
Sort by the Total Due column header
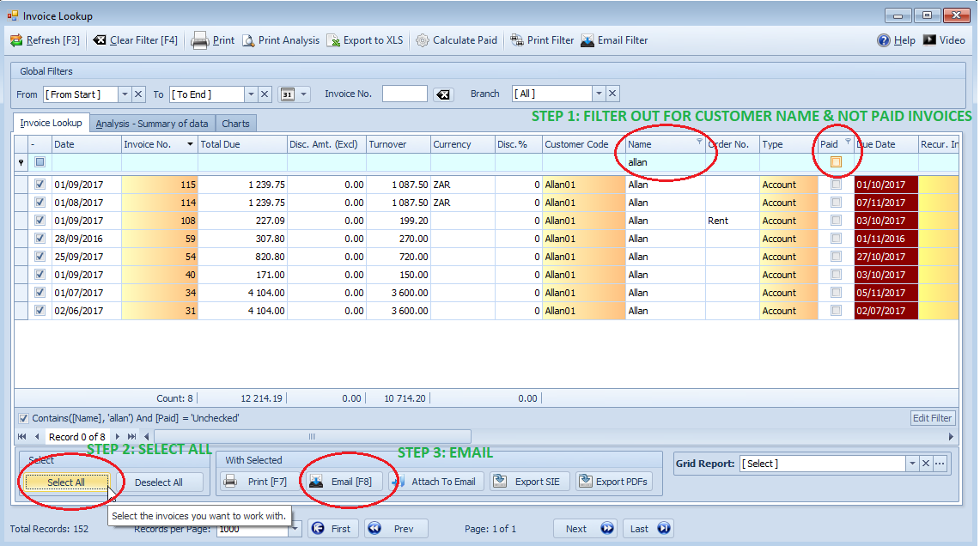(x=242, y=144)
